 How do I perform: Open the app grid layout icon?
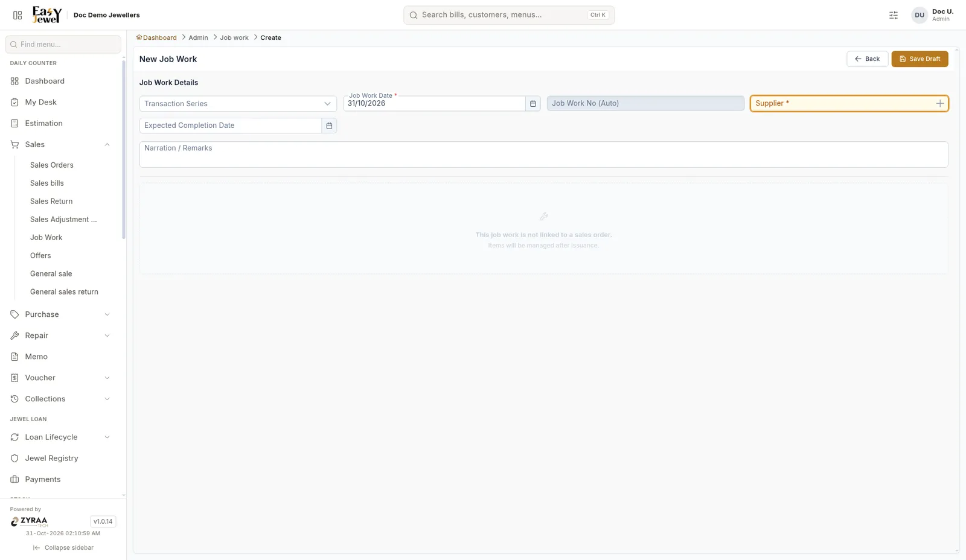click(x=18, y=15)
